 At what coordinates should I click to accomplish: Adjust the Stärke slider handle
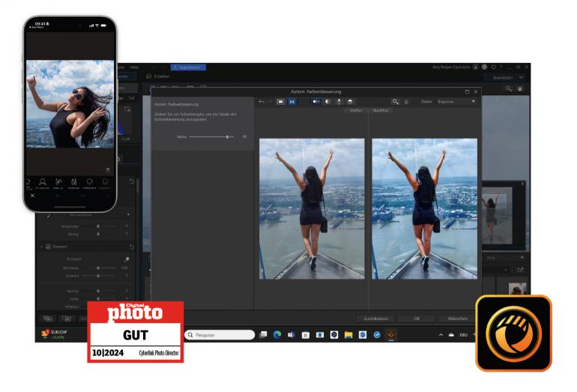point(227,136)
